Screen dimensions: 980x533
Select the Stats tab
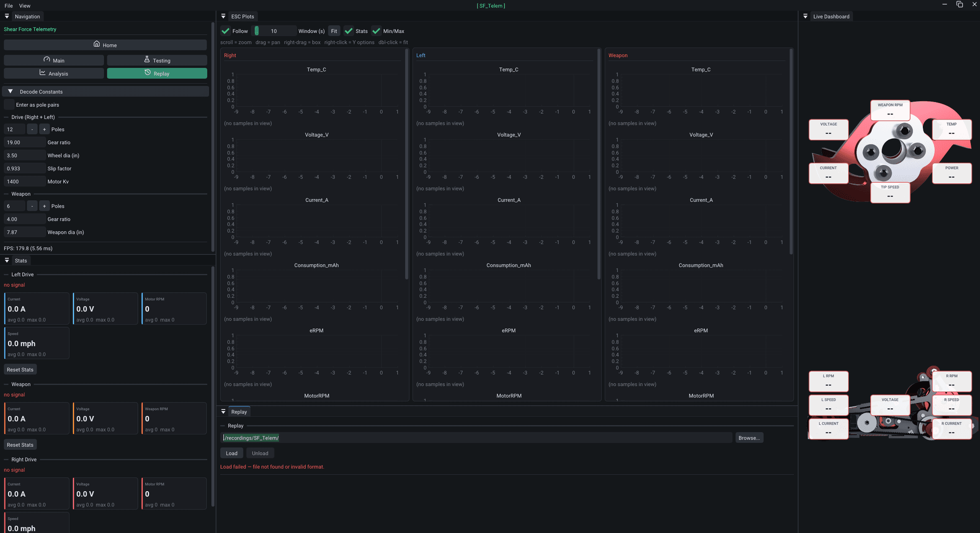(21, 260)
